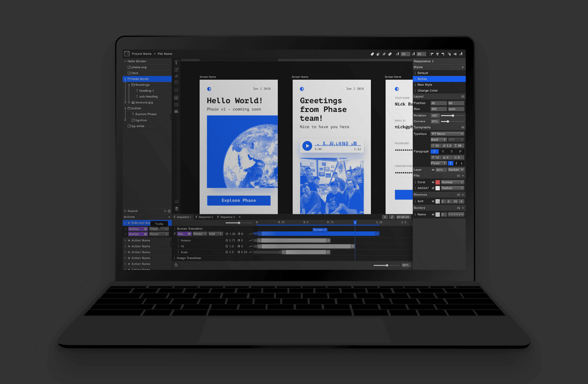Switch to Sequence 3 tab
Screen dimensions: 588x384
226,217
